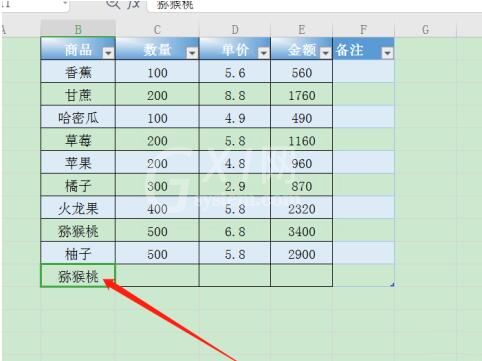482x361 pixels.
Task: Click the formula bar showing 猕猴桃
Action: [x=313, y=5]
